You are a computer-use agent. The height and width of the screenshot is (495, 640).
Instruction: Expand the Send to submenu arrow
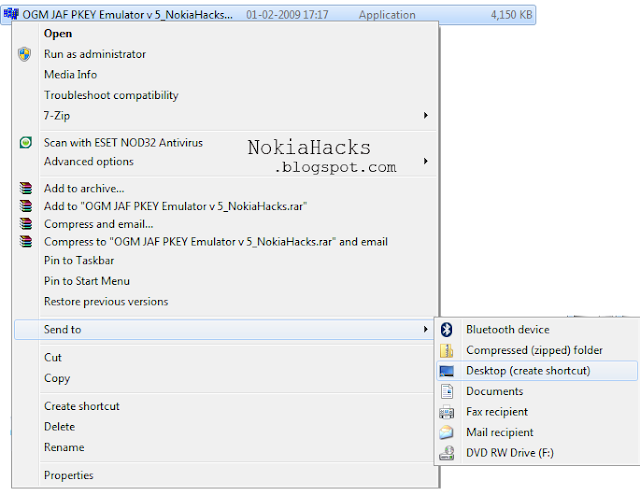[x=426, y=329]
